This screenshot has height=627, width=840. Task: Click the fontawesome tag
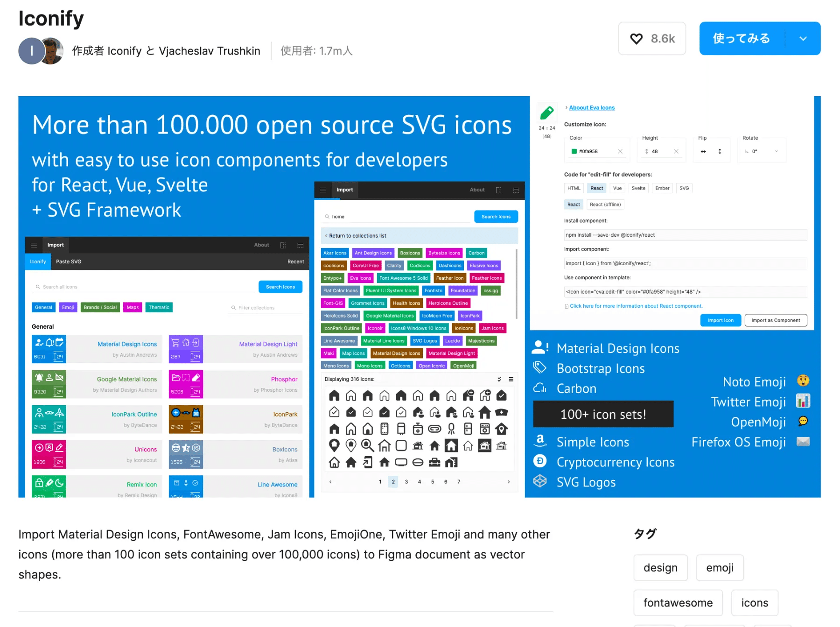(678, 603)
